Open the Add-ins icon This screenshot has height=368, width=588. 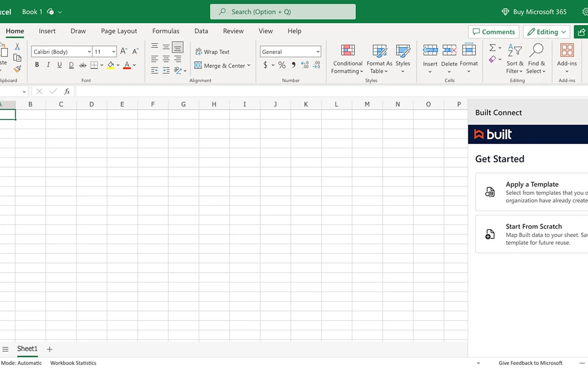coord(567,50)
